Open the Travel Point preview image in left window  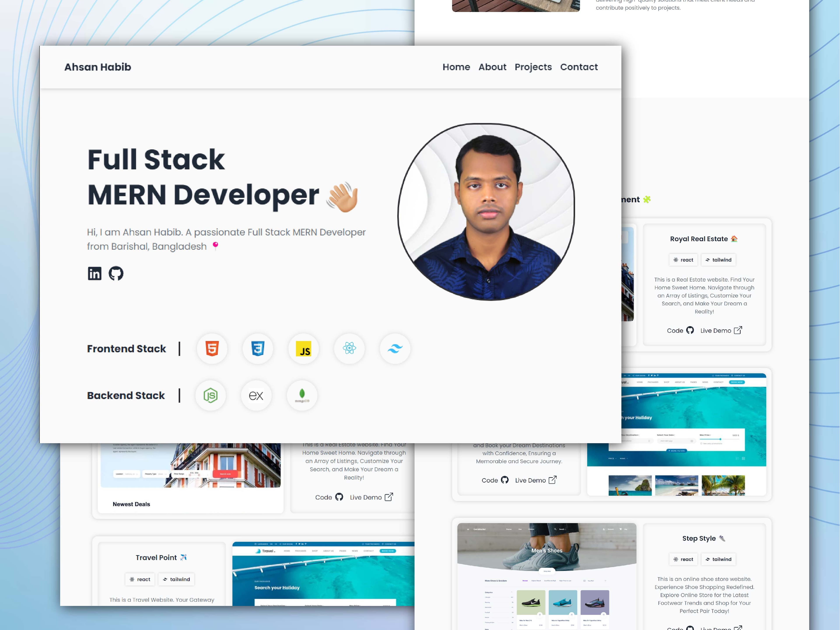point(323,574)
